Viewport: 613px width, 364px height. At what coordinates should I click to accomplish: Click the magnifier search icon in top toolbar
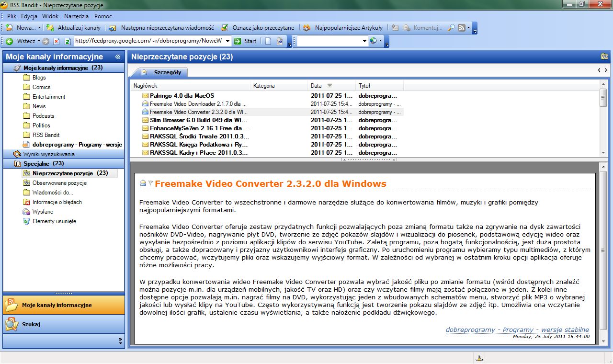[451, 28]
